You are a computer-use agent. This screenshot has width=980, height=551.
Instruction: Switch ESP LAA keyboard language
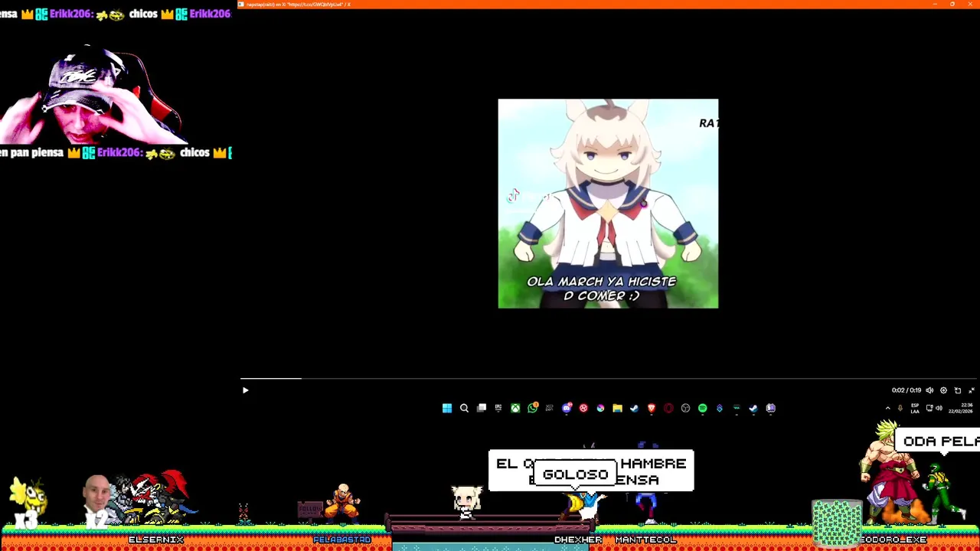click(915, 408)
